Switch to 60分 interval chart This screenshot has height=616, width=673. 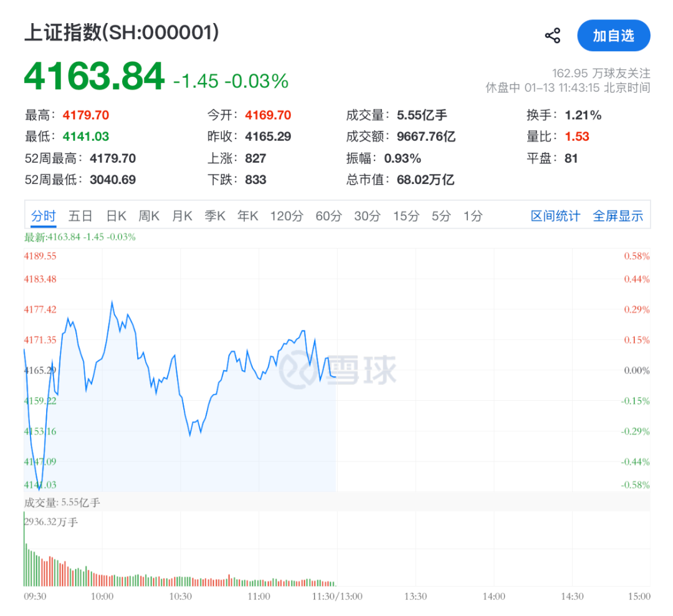coord(329,216)
